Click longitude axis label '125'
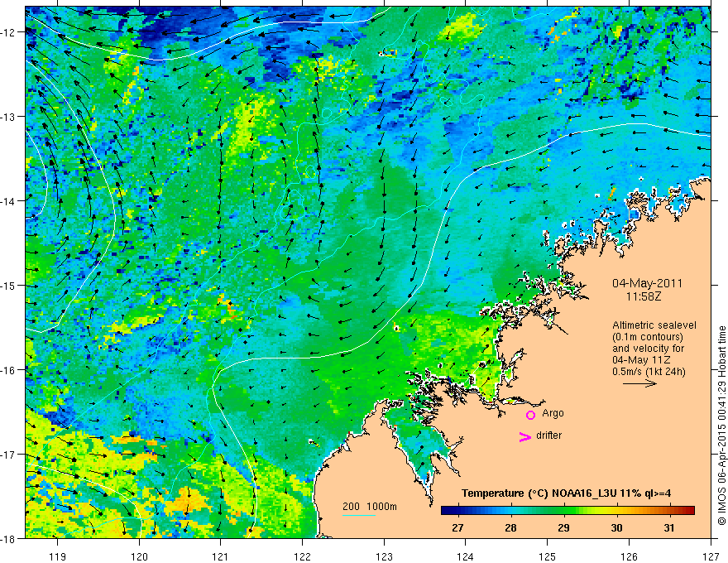The height and width of the screenshot is (563, 728). (548, 556)
